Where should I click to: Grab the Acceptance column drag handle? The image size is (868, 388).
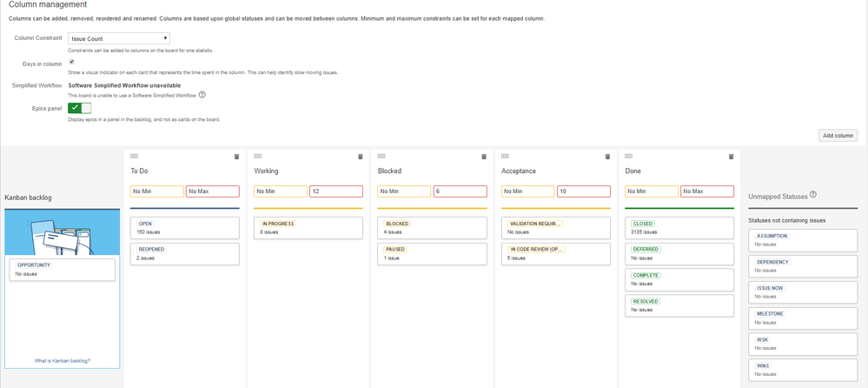(x=505, y=157)
